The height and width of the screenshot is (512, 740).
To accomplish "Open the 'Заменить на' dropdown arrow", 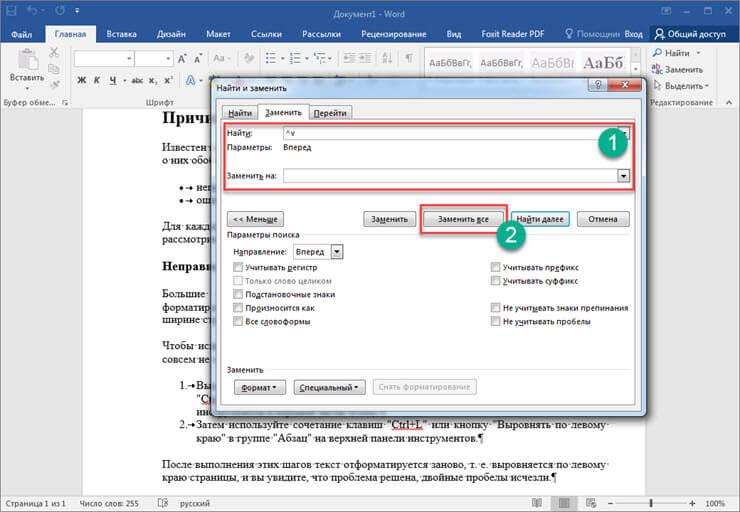I will point(623,176).
